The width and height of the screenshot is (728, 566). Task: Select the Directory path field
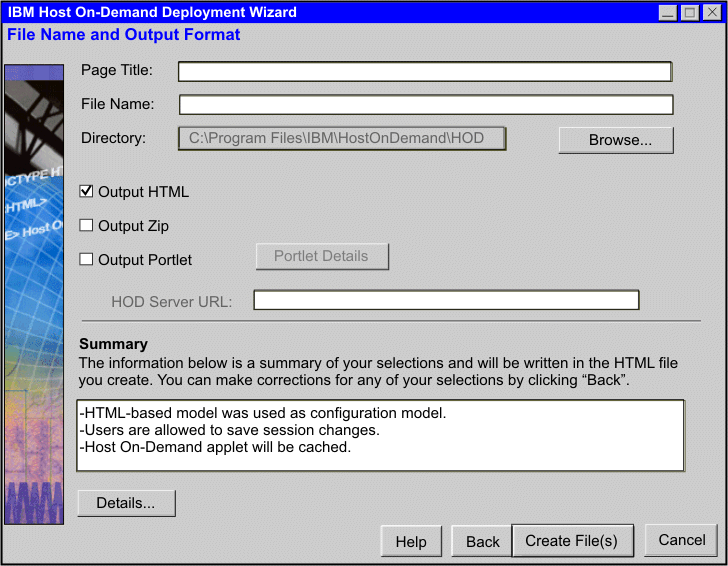342,138
